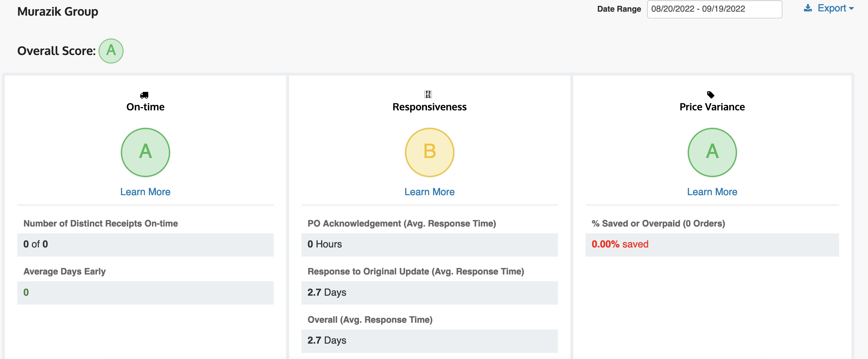Click the Murazik Group title
Viewport: 868px width, 359px height.
click(58, 11)
